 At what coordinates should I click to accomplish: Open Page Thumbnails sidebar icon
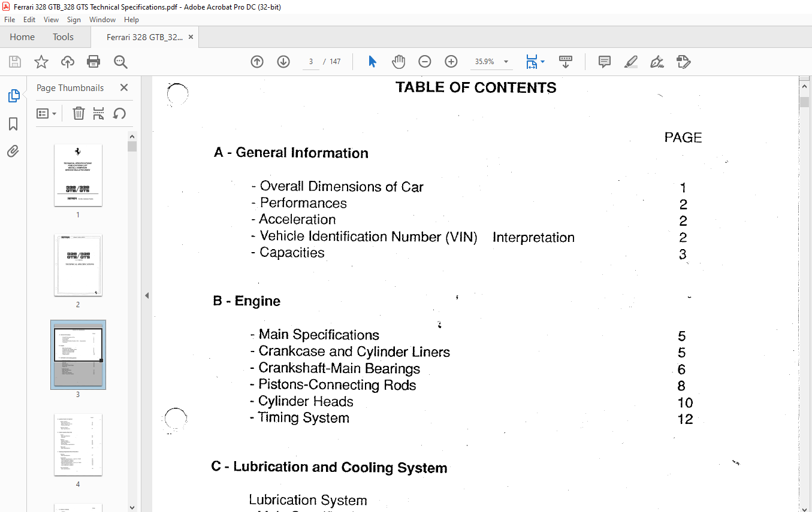(x=13, y=96)
